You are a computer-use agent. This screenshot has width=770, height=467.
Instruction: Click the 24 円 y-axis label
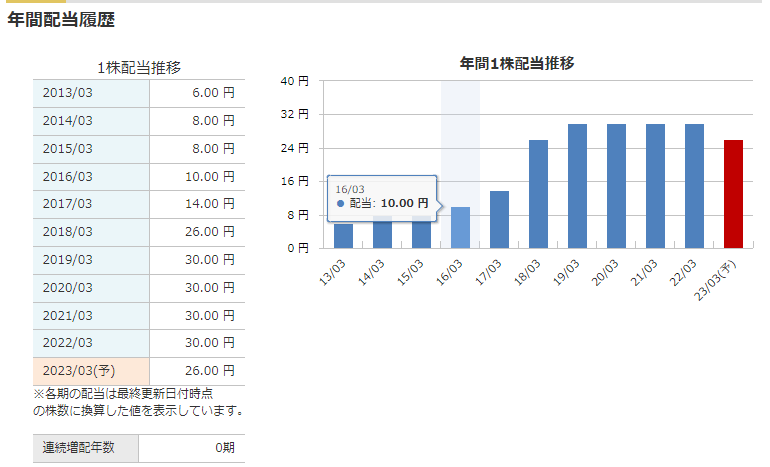tap(295, 148)
